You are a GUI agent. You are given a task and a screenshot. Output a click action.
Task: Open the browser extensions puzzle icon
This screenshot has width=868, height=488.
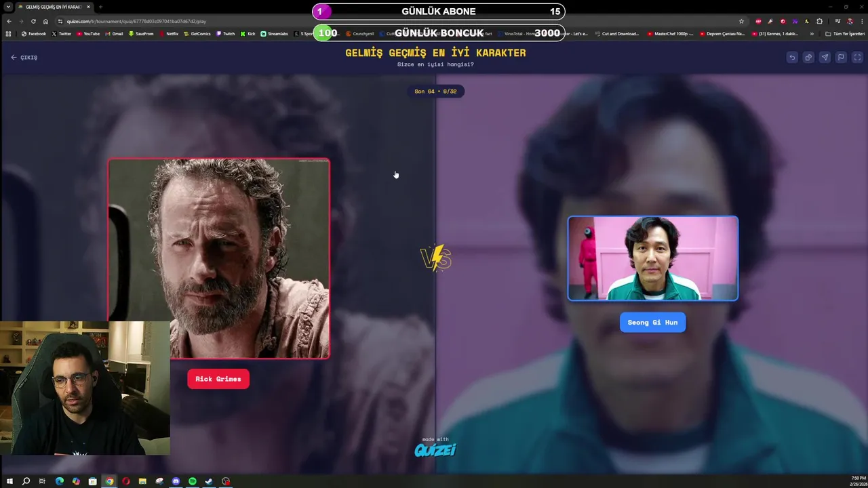click(x=819, y=21)
